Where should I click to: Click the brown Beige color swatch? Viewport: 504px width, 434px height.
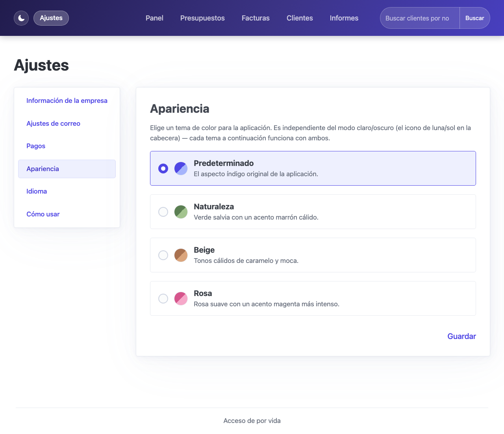click(181, 255)
